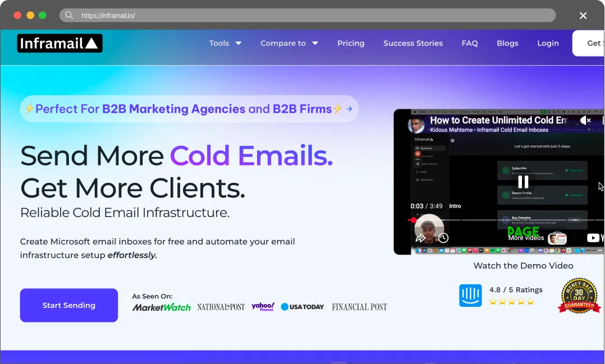605x364 pixels.
Task: Click the address bar URL field
Action: pyautogui.click(x=307, y=16)
